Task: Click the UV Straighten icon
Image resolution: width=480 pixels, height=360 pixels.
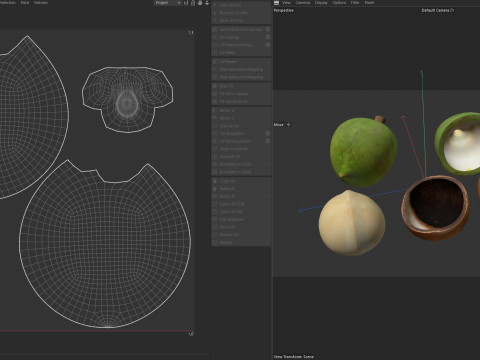Action: (x=215, y=133)
